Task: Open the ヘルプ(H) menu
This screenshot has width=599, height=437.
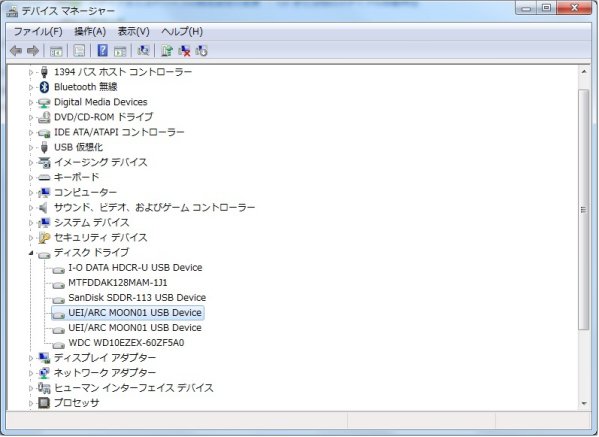Action: click(x=182, y=31)
